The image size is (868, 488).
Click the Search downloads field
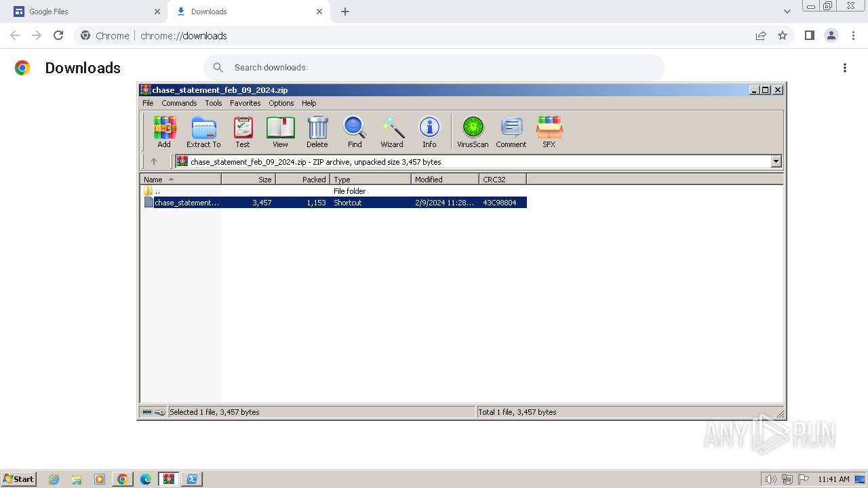[x=434, y=67]
